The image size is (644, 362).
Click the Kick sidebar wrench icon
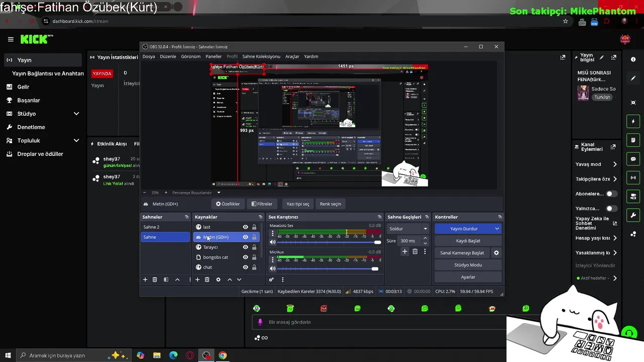click(x=633, y=215)
